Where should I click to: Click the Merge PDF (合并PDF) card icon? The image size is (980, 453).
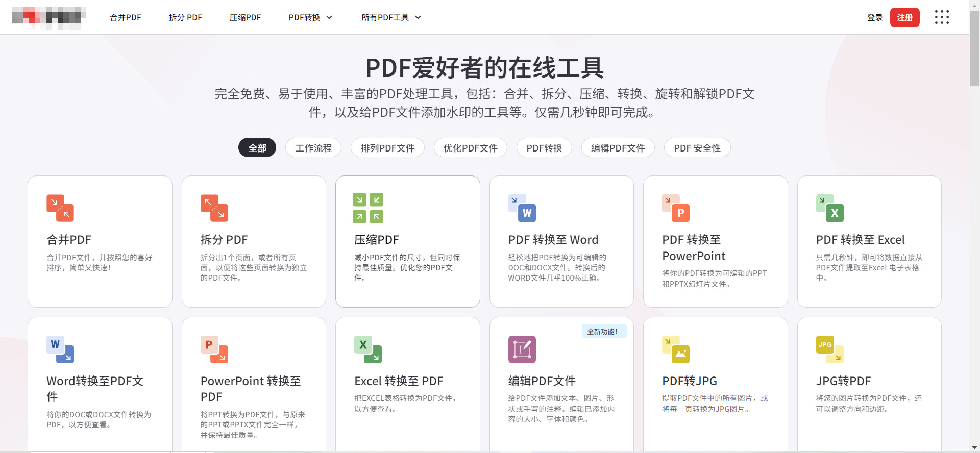(60, 208)
